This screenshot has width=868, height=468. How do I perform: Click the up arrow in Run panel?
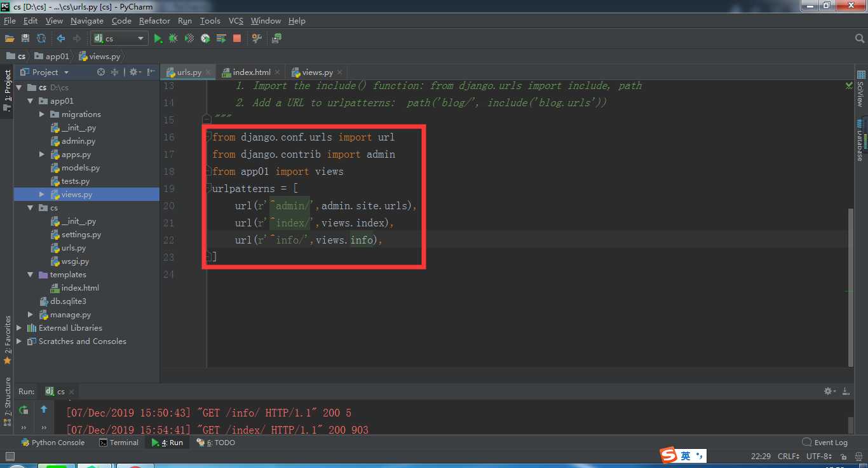[44, 410]
